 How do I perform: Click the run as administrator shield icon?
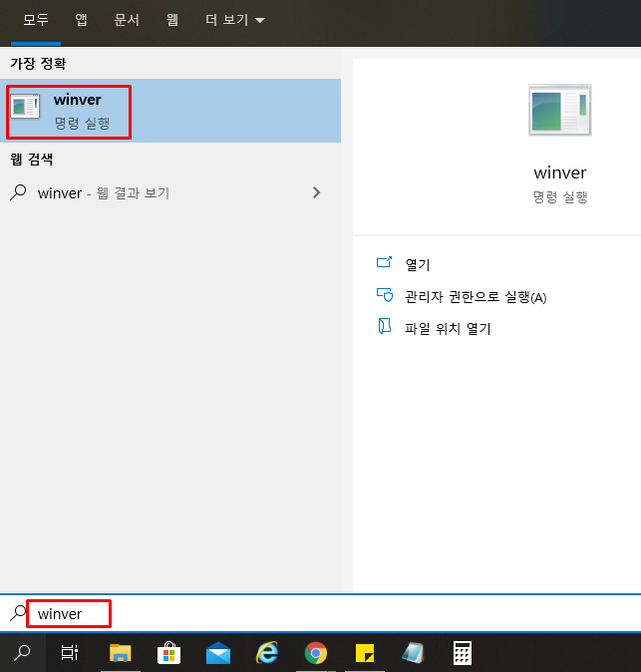385,295
